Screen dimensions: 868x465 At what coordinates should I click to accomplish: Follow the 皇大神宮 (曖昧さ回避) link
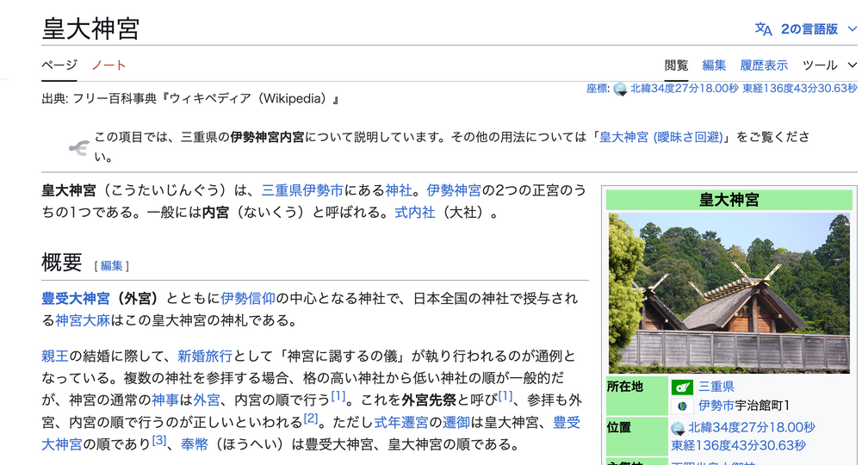pyautogui.click(x=661, y=137)
